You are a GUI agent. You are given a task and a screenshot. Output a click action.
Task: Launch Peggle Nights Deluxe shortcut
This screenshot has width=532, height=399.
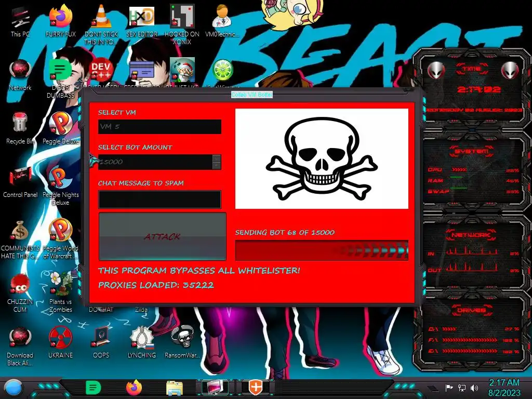click(60, 186)
